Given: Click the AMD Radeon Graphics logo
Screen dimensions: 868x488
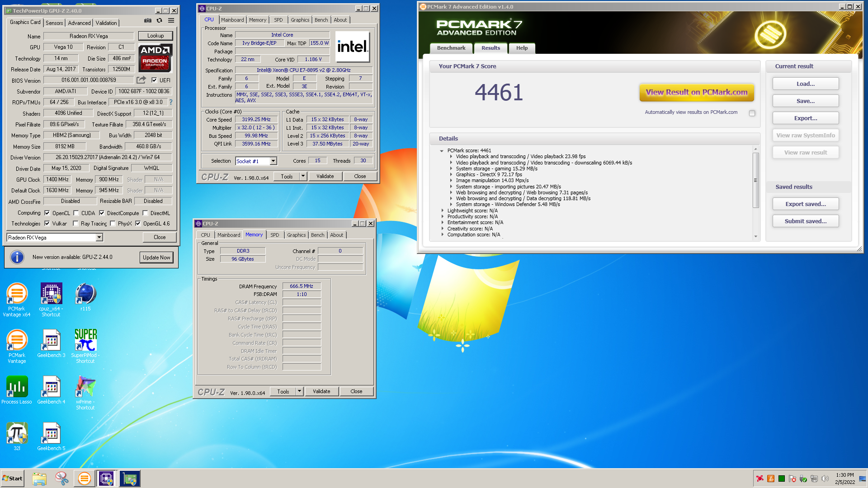Looking at the screenshot, I should click(x=155, y=58).
